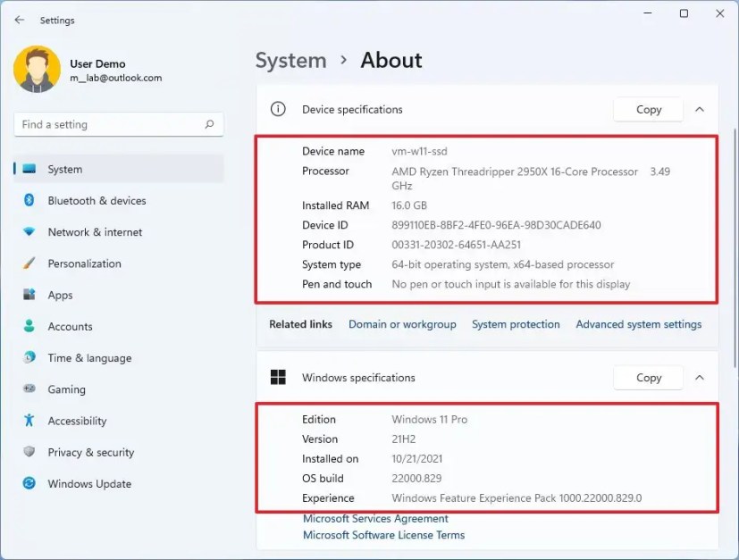This screenshot has width=739, height=560.
Task: Open Microsoft Services Agreement link
Action: click(375, 519)
